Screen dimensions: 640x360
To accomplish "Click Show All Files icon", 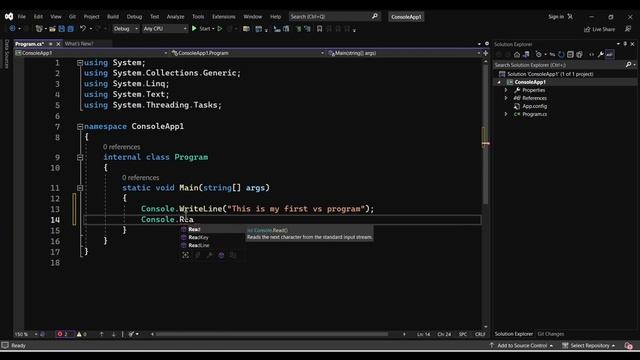I will (579, 54).
